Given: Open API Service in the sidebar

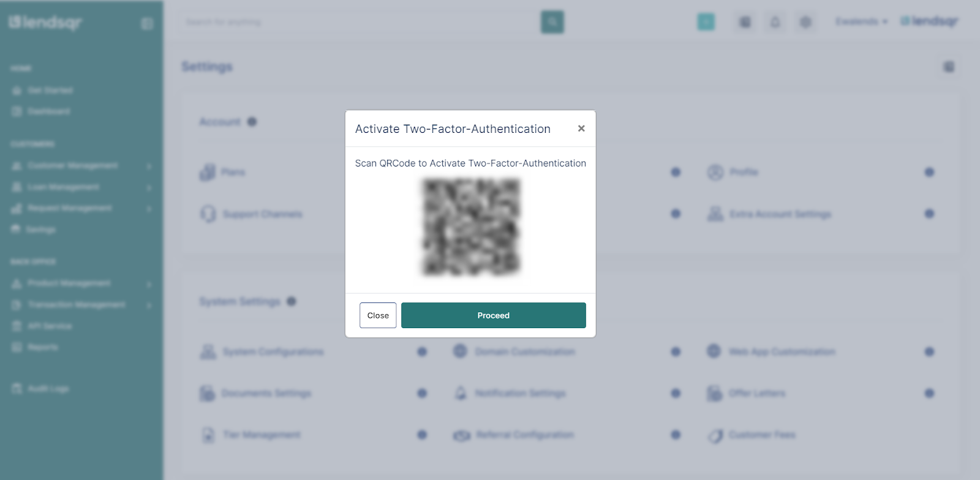Looking at the screenshot, I should tap(42, 326).
